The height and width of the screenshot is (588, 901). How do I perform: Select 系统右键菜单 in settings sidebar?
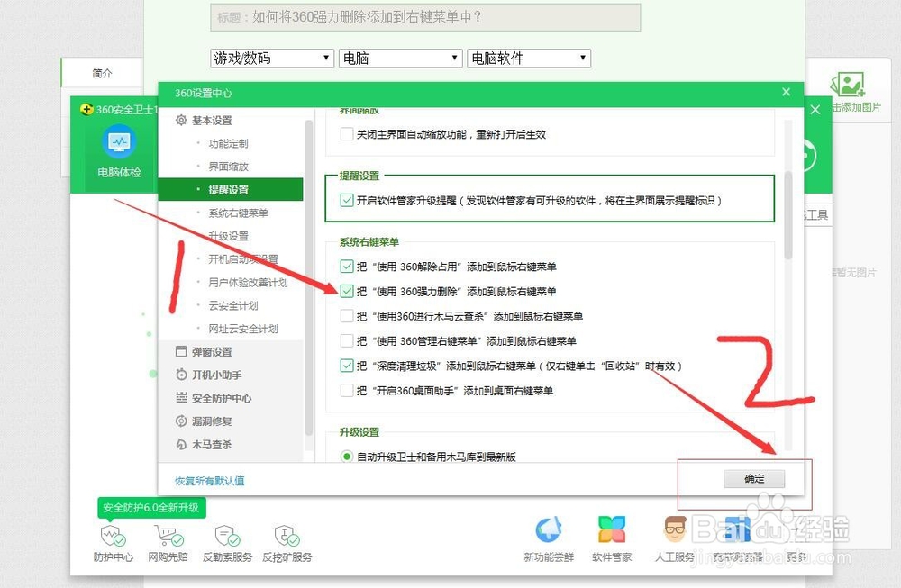pyautogui.click(x=239, y=213)
